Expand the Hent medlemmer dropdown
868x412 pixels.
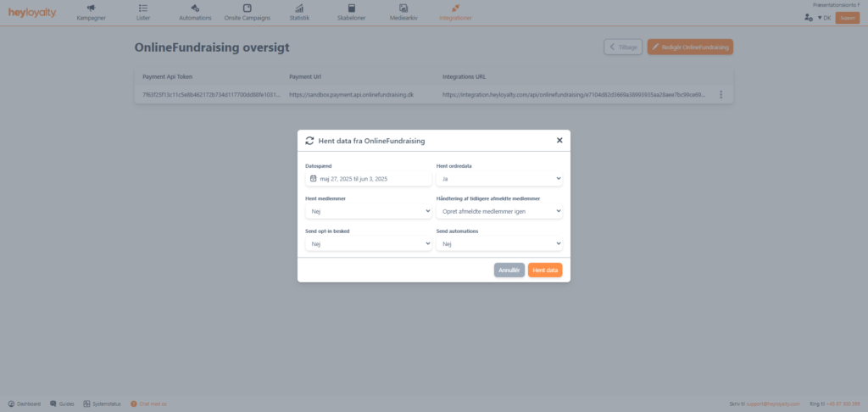368,211
